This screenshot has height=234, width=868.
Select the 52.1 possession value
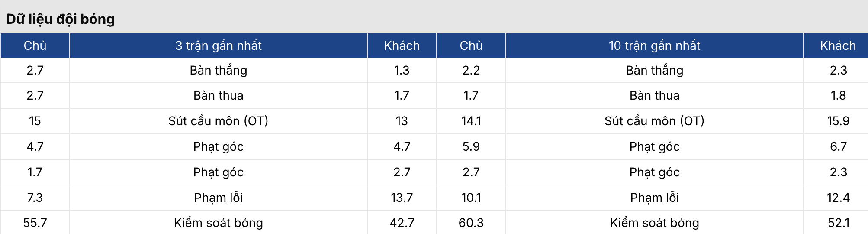838,223
